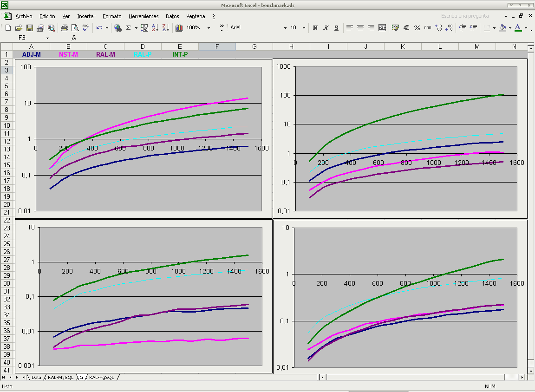
Task: Expand the font color dropdown arrow
Action: click(526, 28)
